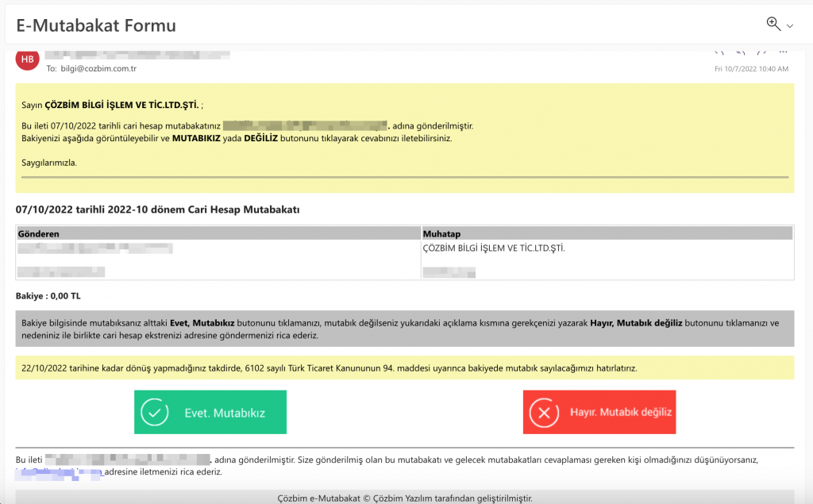813x504 pixels.
Task: Click the green checkmark circle icon
Action: 154,413
